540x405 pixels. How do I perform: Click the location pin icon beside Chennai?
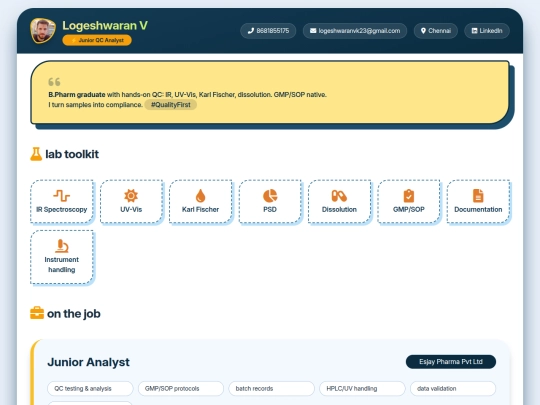pyautogui.click(x=423, y=31)
